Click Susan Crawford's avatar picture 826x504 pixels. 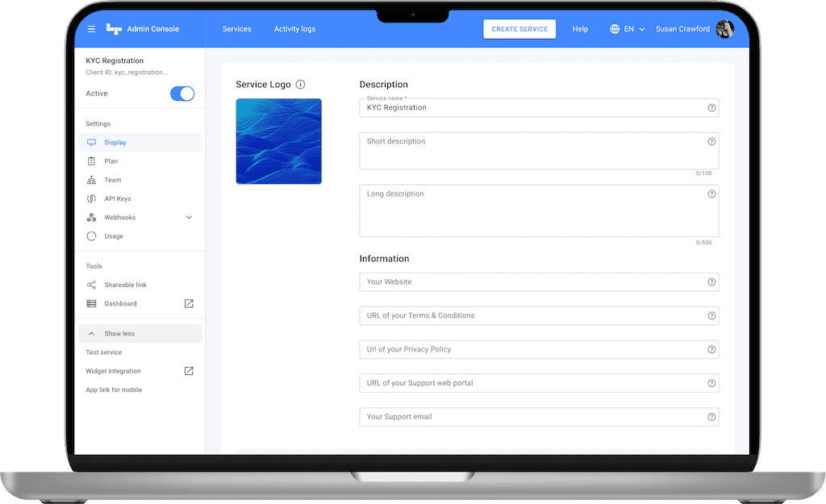[x=725, y=29]
